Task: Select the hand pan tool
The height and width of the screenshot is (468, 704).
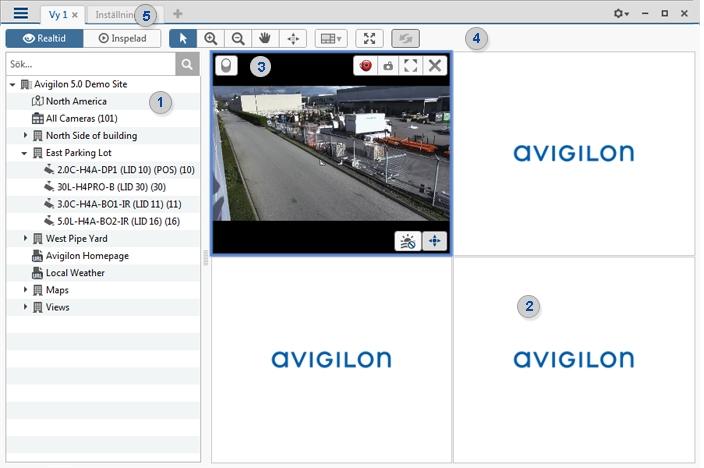Action: [265, 39]
